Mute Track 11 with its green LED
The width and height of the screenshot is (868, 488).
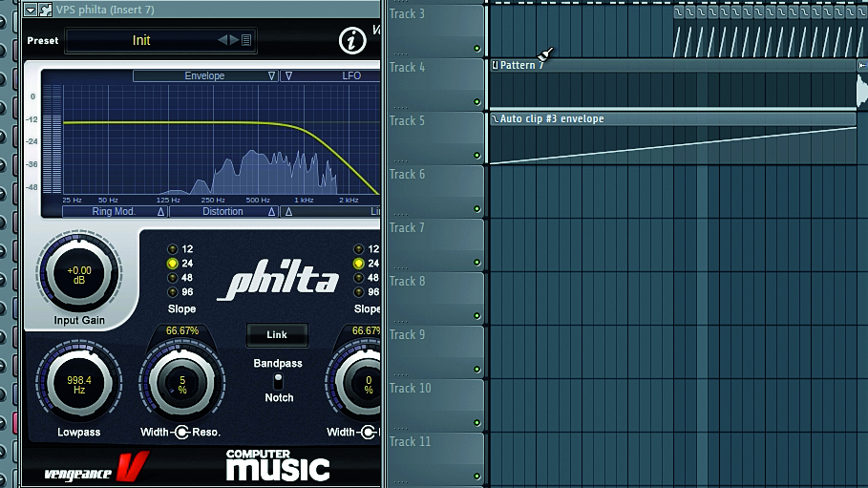pyautogui.click(x=476, y=477)
